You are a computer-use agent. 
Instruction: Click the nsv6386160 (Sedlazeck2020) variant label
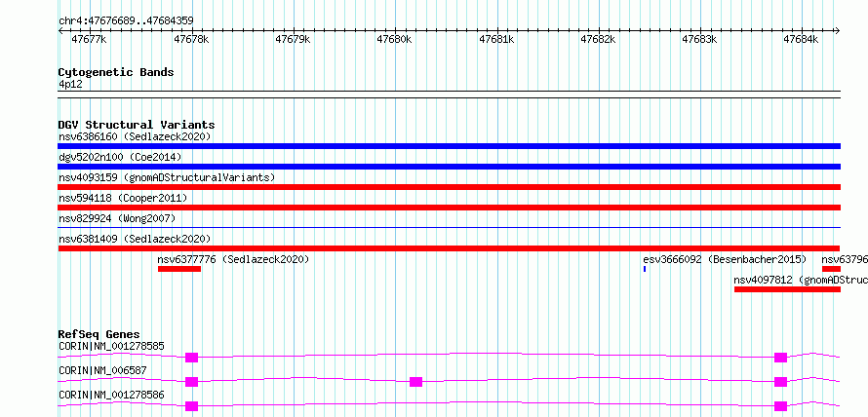point(135,136)
